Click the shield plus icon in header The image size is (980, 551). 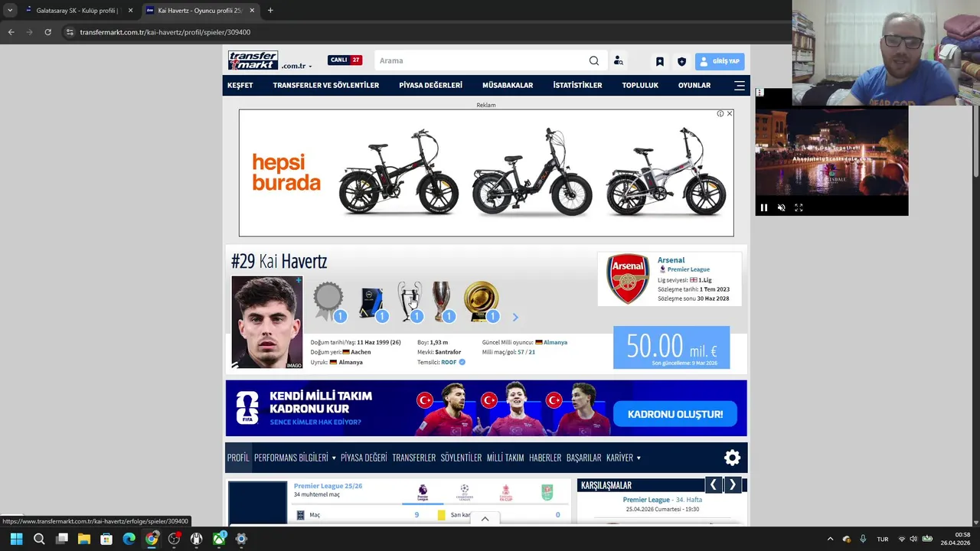[x=681, y=61]
